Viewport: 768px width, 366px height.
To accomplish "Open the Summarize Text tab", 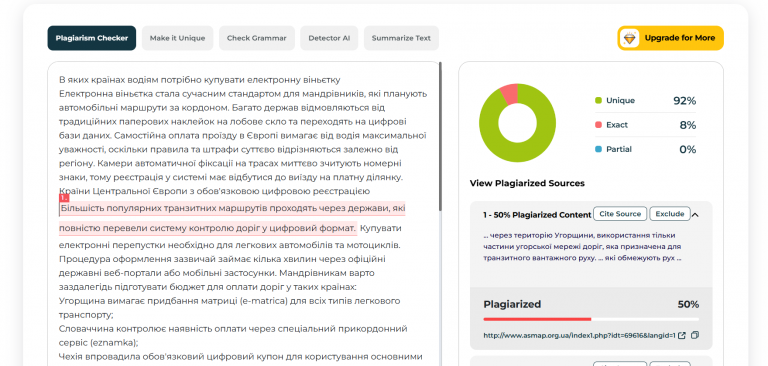I will pyautogui.click(x=401, y=38).
